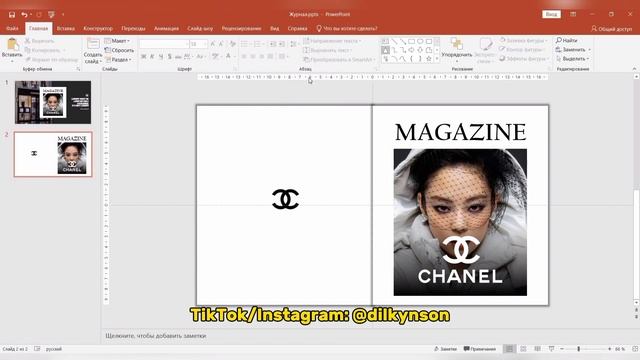The width and height of the screenshot is (640, 360).
Task: Click the notes pane placeholder text
Action: click(156, 336)
